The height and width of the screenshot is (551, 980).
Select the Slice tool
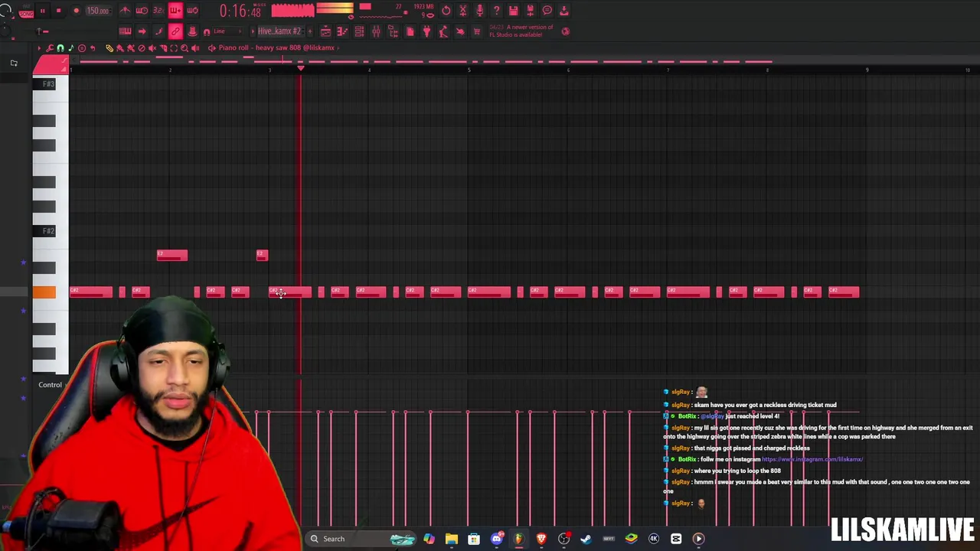163,47
